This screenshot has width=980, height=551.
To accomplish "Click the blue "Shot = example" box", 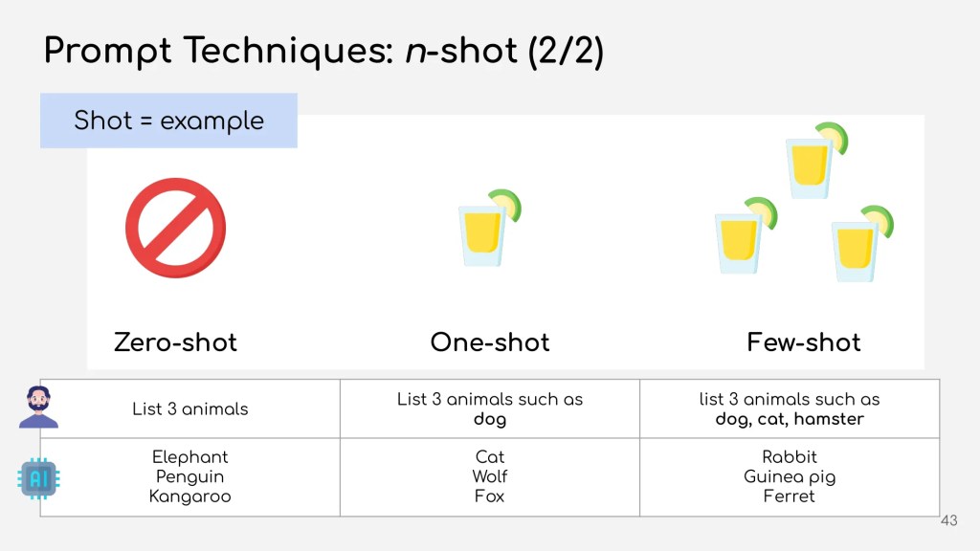I will click(x=168, y=121).
